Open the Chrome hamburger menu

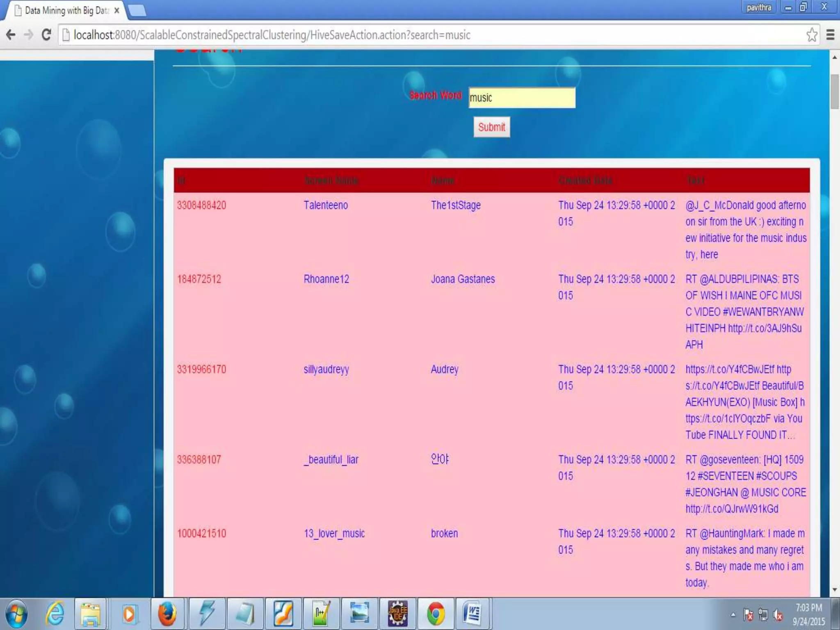point(830,35)
